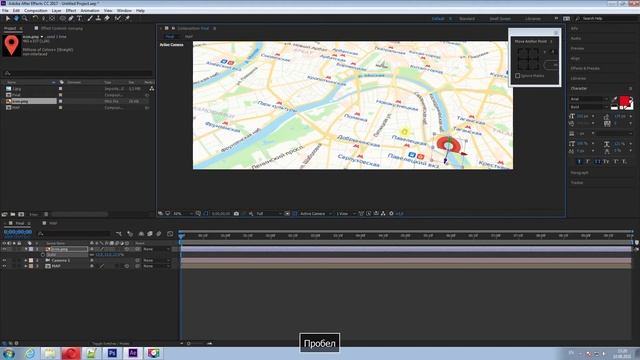Click the eyedropper in Character panel

click(x=615, y=99)
